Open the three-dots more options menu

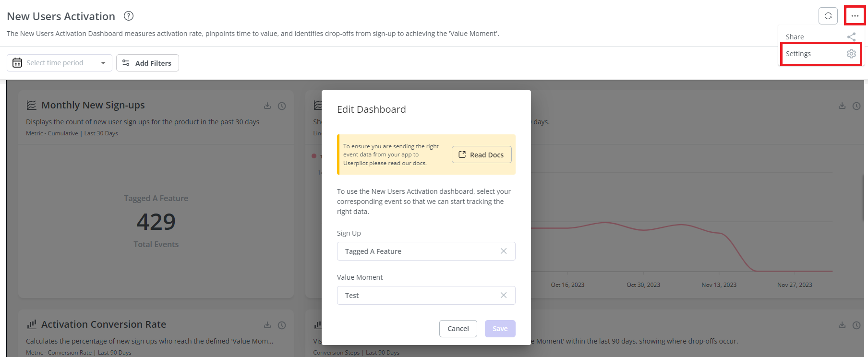click(x=855, y=16)
